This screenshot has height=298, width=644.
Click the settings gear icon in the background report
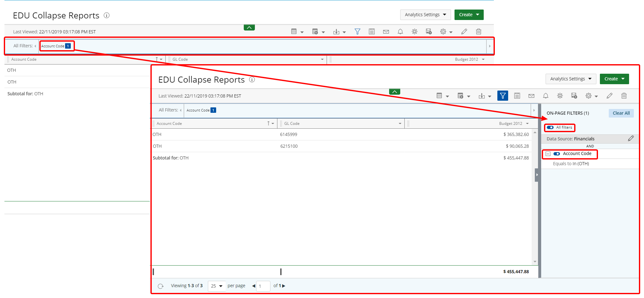pyautogui.click(x=443, y=31)
